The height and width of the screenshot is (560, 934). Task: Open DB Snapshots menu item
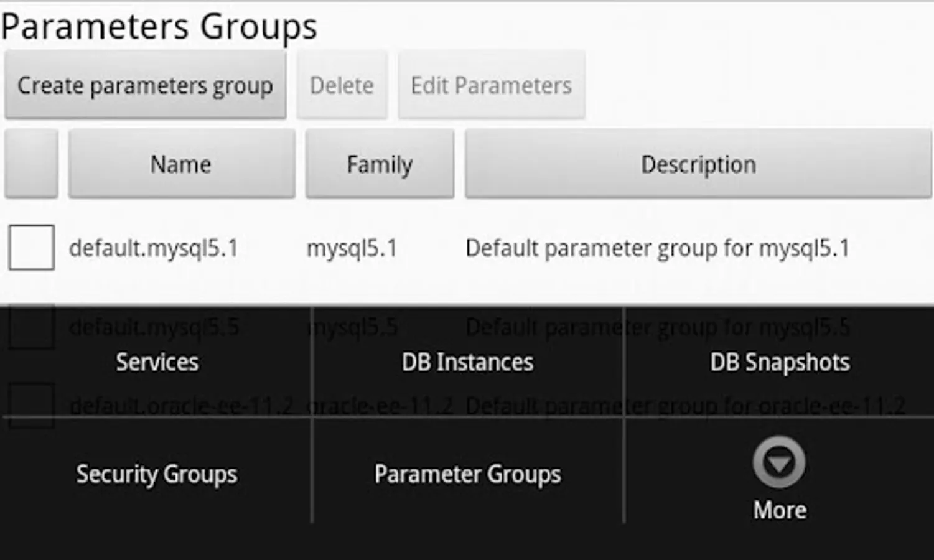[x=780, y=362]
